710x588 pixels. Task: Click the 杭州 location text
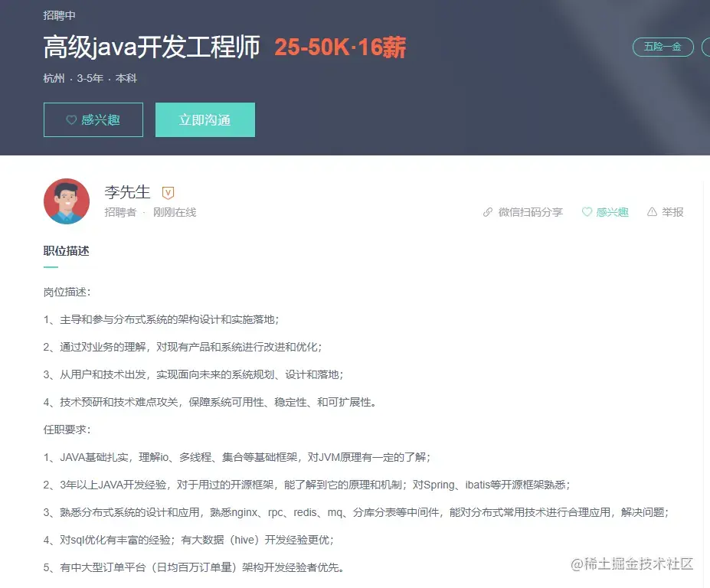[54, 78]
